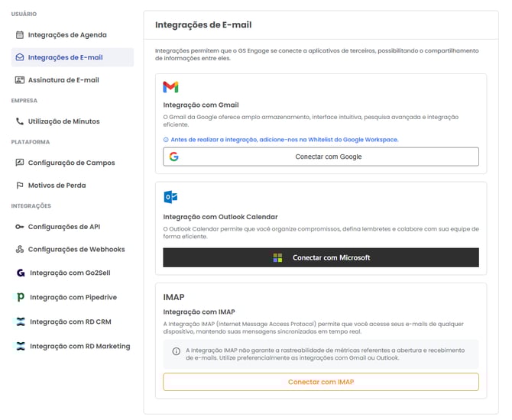The image size is (512, 420).
Task: Click the phone icon for Utilização de Minutos
Action: [x=20, y=121]
